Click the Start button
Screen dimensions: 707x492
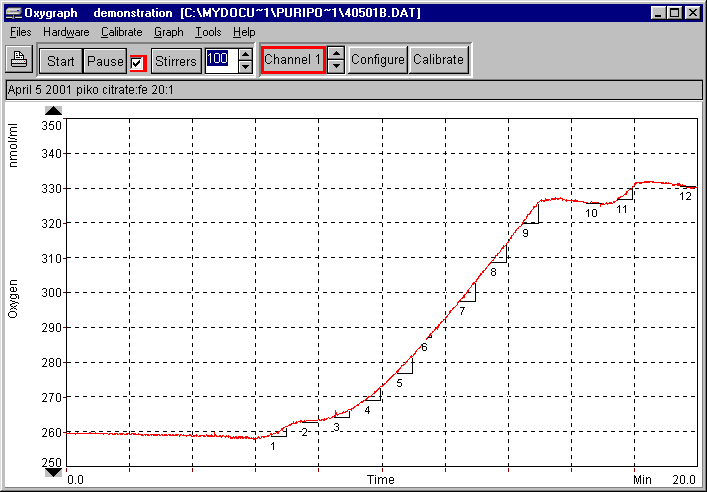tap(60, 60)
